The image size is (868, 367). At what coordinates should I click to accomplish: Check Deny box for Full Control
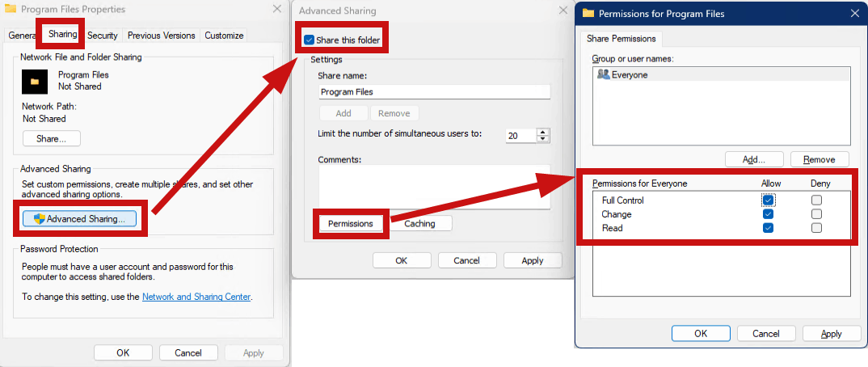[x=816, y=200]
